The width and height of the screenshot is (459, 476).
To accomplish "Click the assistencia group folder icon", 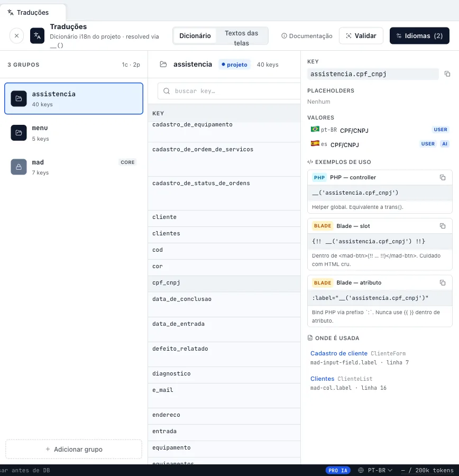I will point(19,99).
